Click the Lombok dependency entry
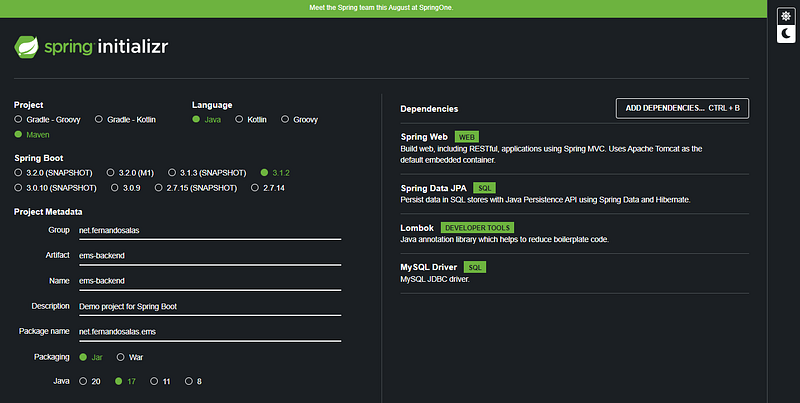 point(574,233)
